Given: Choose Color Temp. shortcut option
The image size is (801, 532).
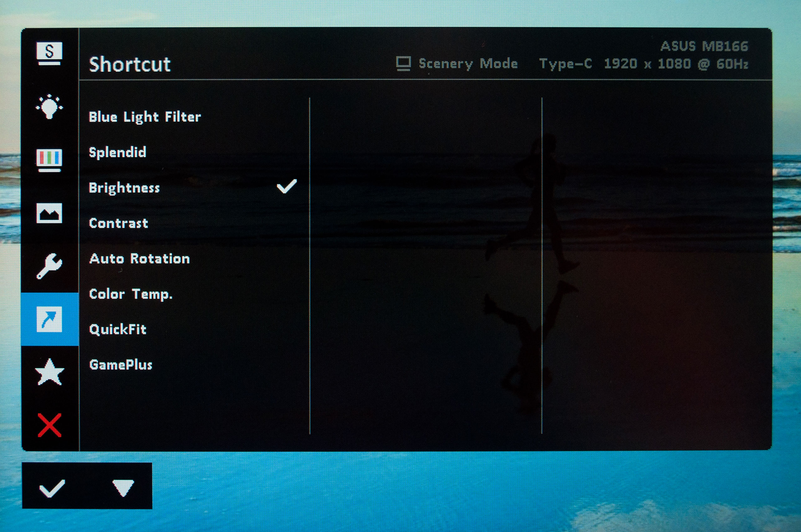Looking at the screenshot, I should [x=130, y=294].
